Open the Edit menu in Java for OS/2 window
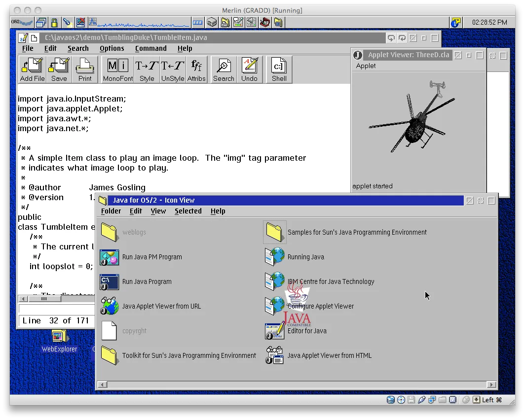This screenshot has width=525, height=420. [136, 211]
